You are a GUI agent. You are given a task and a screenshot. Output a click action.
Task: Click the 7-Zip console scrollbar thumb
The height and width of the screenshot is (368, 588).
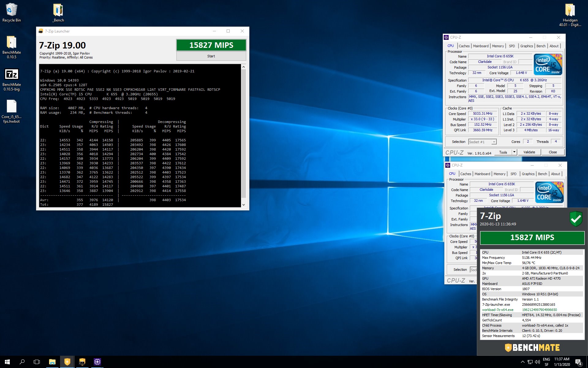tap(243, 133)
